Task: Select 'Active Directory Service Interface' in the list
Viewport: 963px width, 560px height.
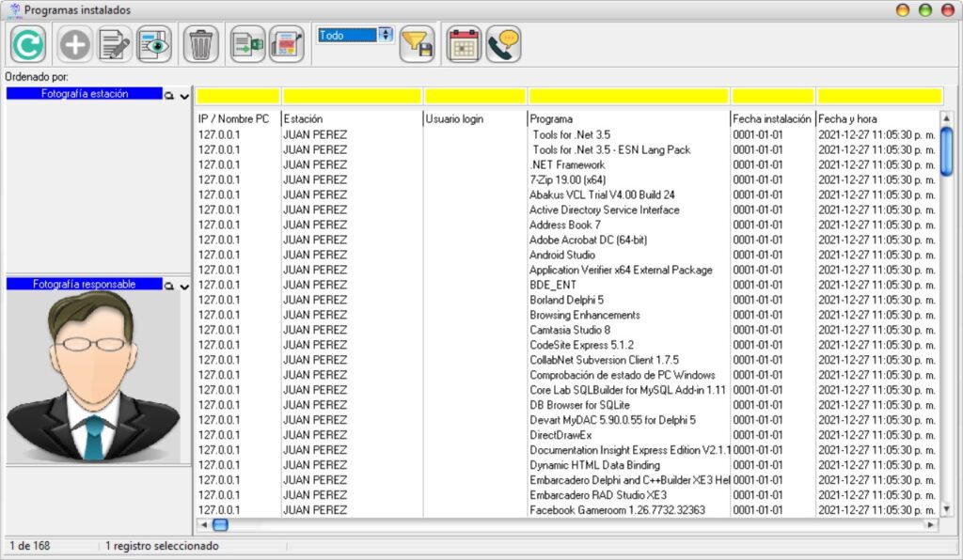Action: click(x=567, y=210)
